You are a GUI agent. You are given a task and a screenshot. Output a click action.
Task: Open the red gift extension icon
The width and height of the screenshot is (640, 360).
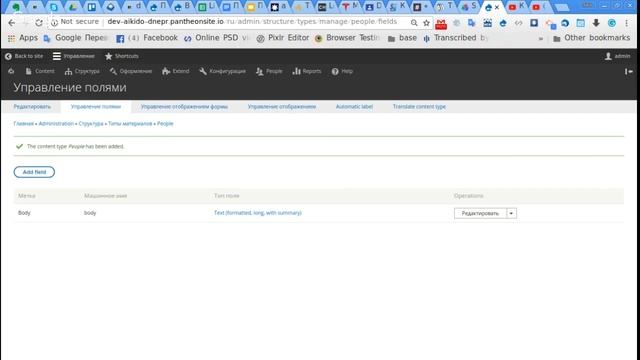441,24
